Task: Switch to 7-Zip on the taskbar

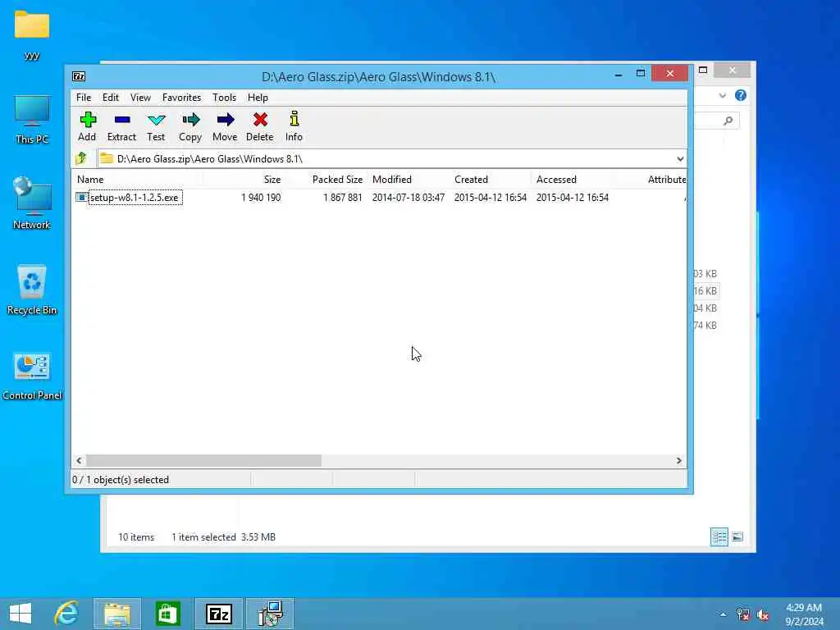Action: 218,614
